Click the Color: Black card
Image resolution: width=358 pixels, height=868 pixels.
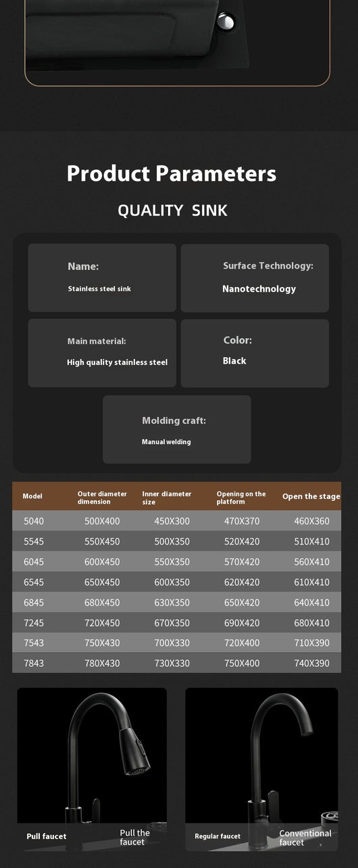pyautogui.click(x=255, y=353)
